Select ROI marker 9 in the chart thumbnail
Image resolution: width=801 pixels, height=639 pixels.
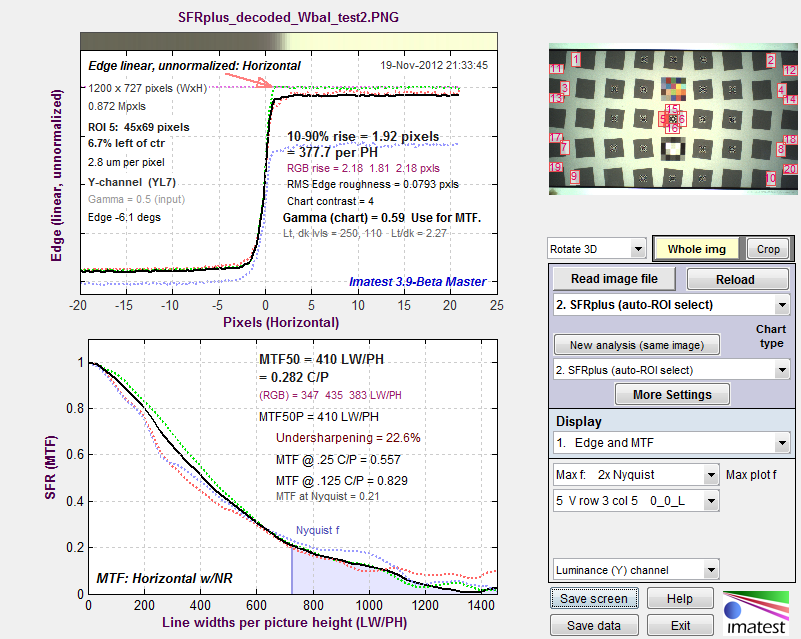(574, 177)
